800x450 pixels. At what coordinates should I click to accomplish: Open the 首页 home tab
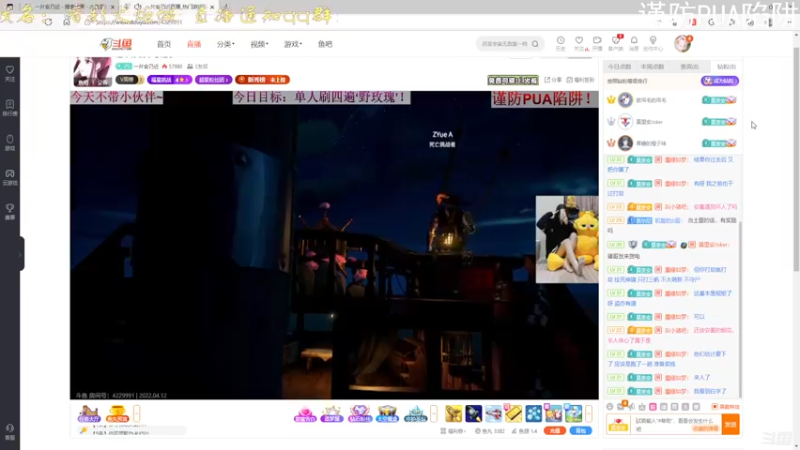pyautogui.click(x=164, y=44)
